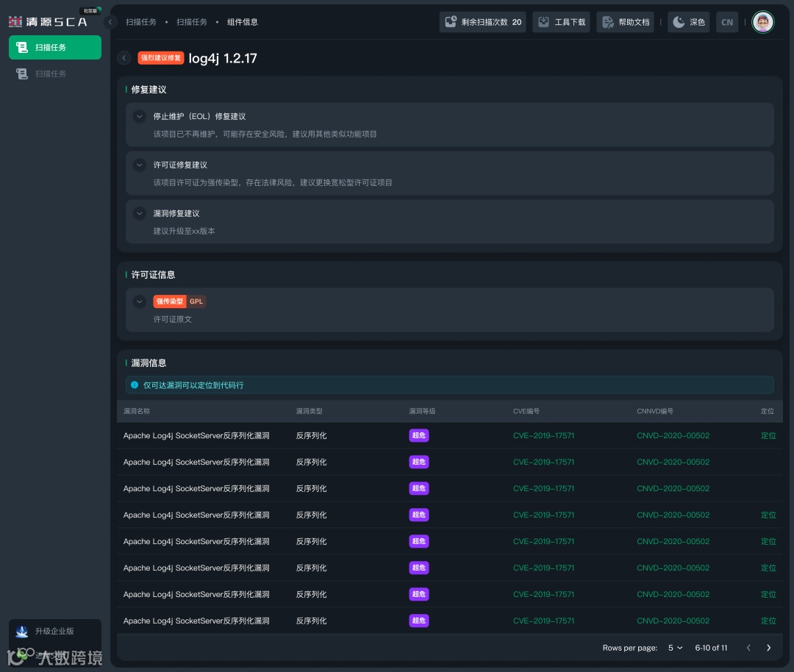Select the second 扫描任务 sidebar entry
The image size is (794, 672).
click(55, 74)
